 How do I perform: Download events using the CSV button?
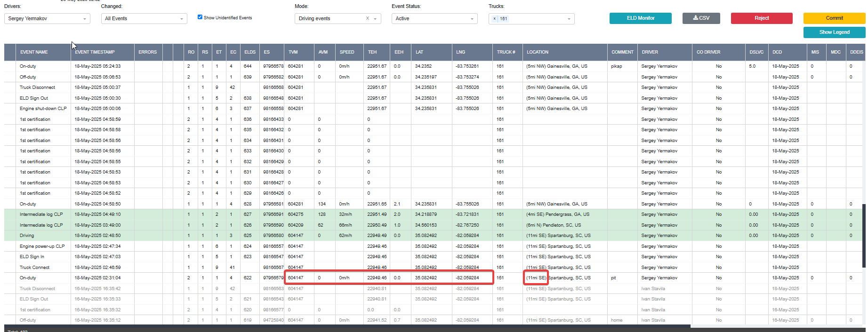point(701,18)
